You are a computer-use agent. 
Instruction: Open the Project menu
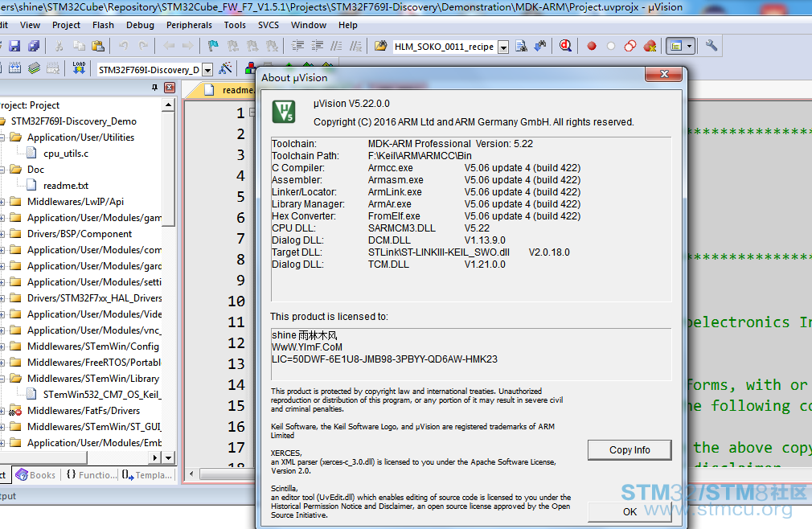click(x=66, y=25)
